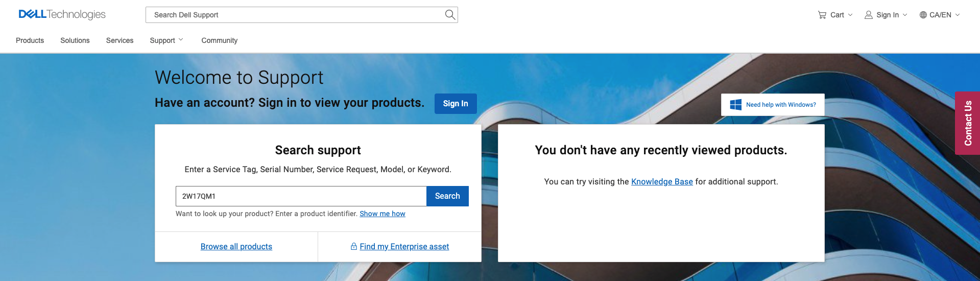Click the Search support heading
Viewport: 980px width, 281px height.
tap(318, 150)
